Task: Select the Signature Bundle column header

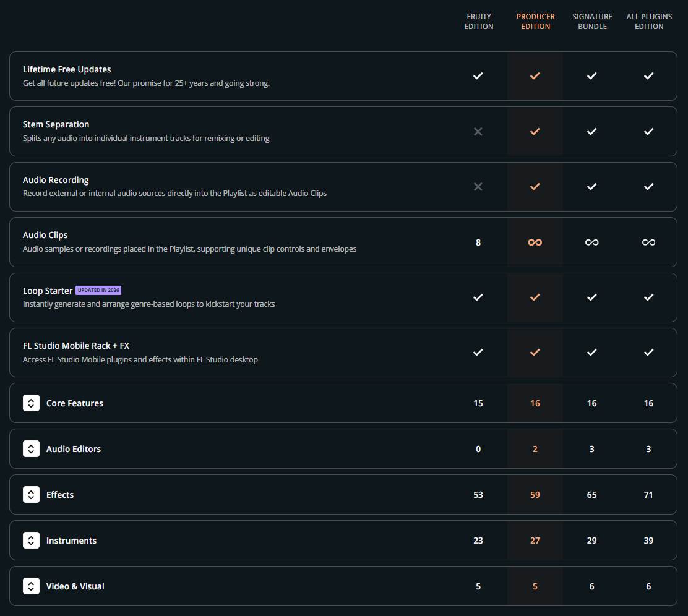Action: pyautogui.click(x=592, y=22)
